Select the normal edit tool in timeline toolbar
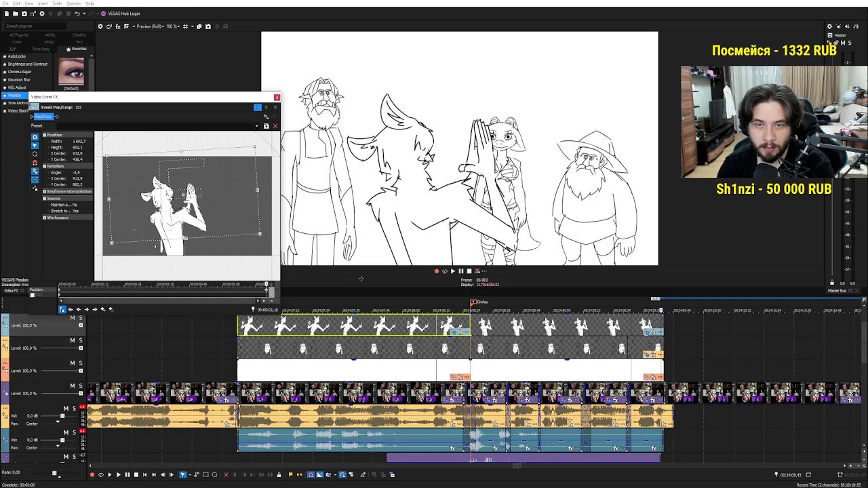The height and width of the screenshot is (488, 868). point(182,474)
